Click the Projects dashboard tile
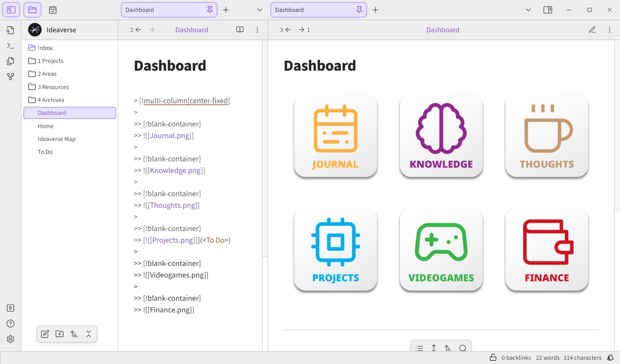The height and width of the screenshot is (364, 620). pyautogui.click(x=336, y=249)
